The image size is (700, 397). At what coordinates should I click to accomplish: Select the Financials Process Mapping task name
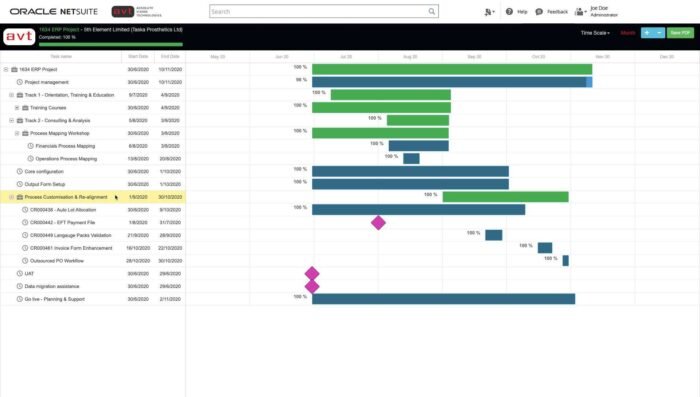[x=65, y=146]
